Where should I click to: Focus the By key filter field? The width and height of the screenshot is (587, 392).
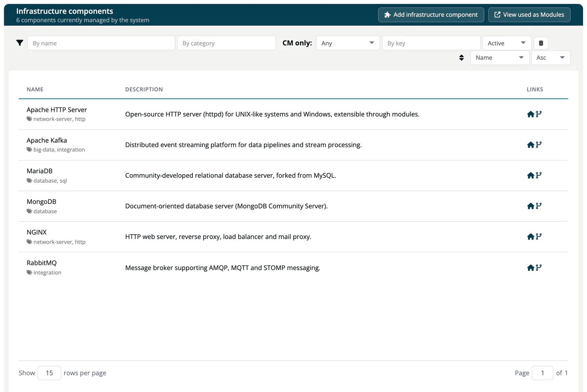tap(431, 43)
